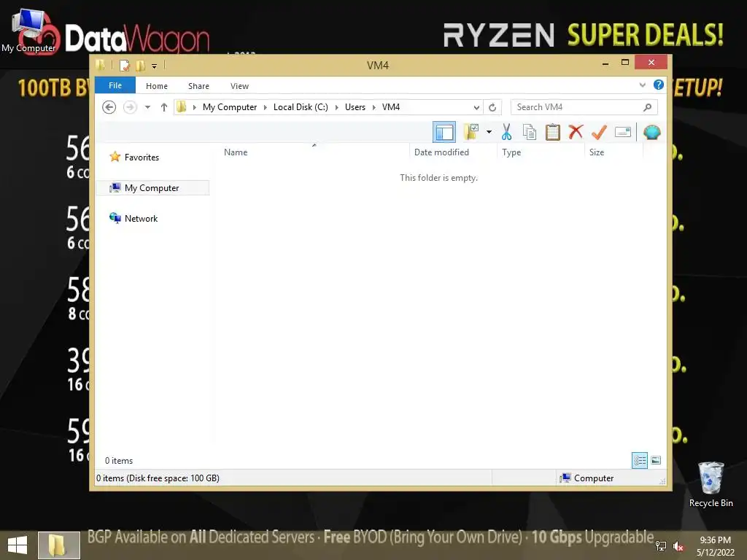Select My Computer in the navigation pane

coord(152,187)
